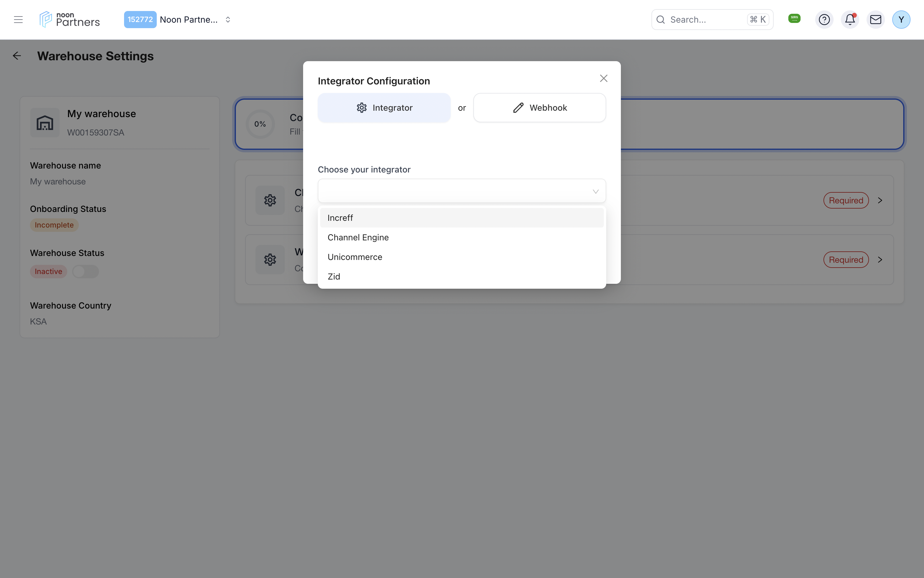Click the Warehouse Settings title

click(95, 56)
